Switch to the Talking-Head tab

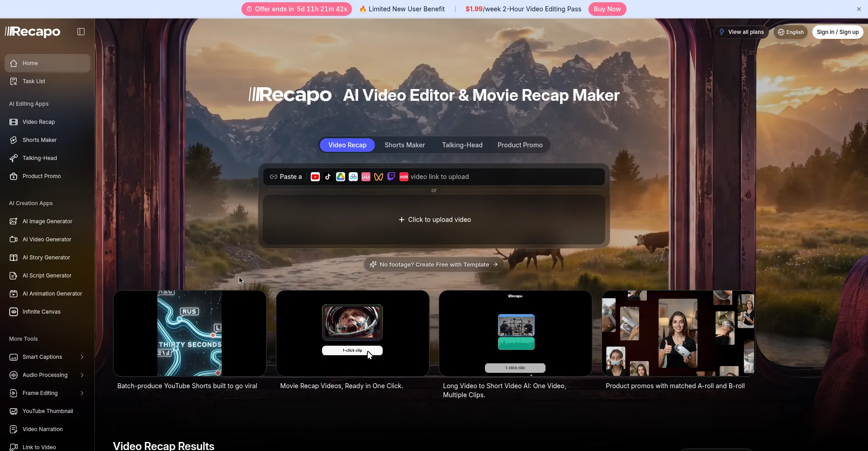(x=462, y=145)
